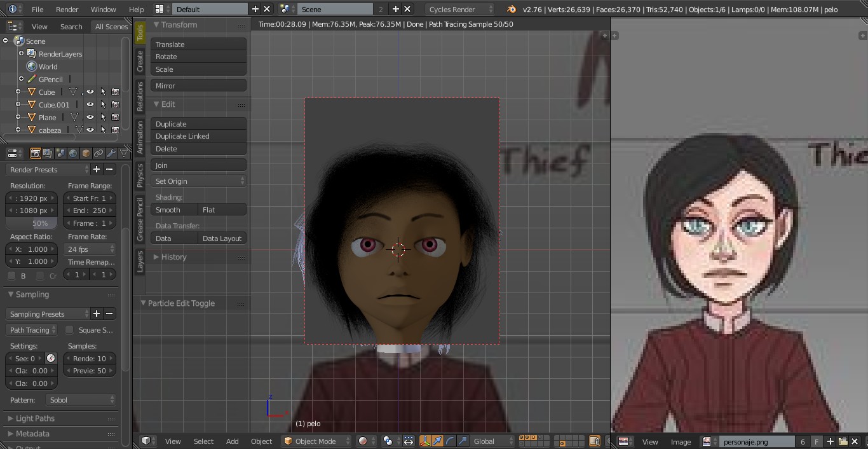Expand the Cube.001 tree item
Screen dimensions: 868x449
18,104
